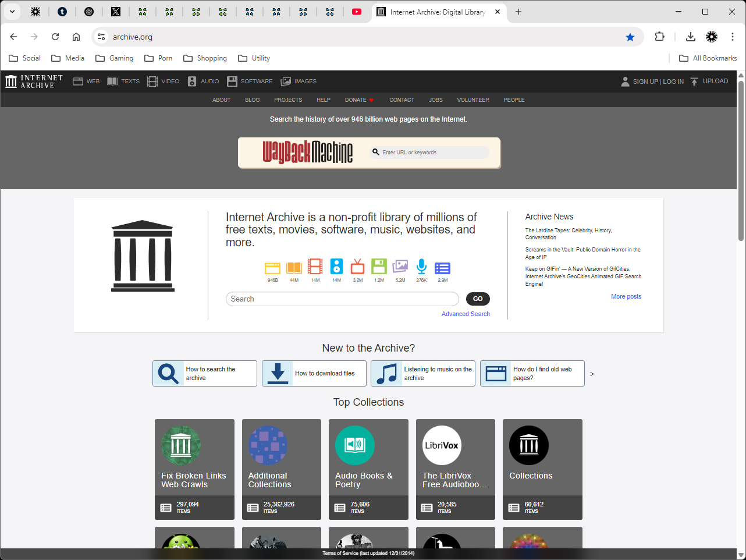The height and width of the screenshot is (560, 746).
Task: Open the Volunteer menu item
Action: [473, 100]
